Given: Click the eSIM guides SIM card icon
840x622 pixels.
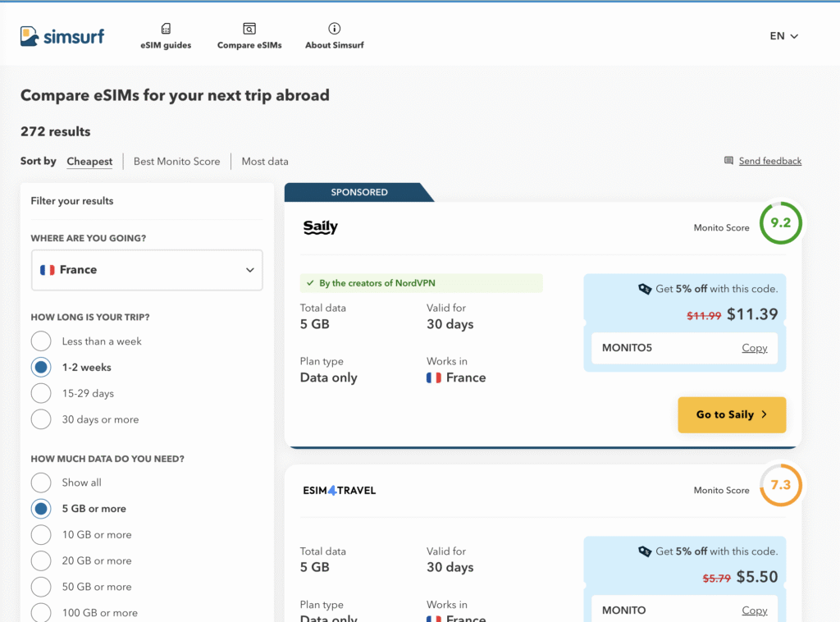Looking at the screenshot, I should (166, 29).
